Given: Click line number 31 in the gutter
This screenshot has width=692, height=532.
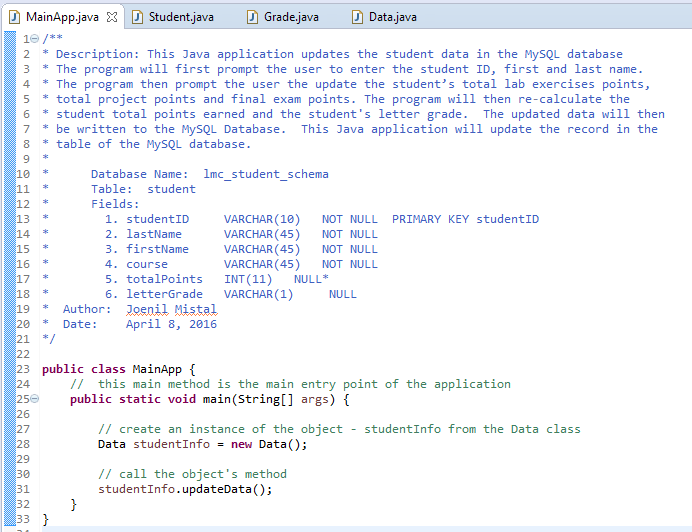Looking at the screenshot, I should point(24,489).
